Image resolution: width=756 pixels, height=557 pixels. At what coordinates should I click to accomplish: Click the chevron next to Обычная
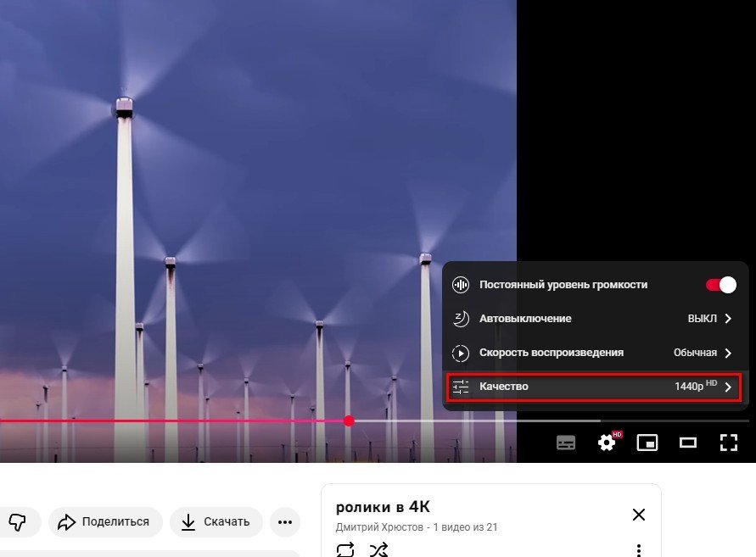coord(728,353)
